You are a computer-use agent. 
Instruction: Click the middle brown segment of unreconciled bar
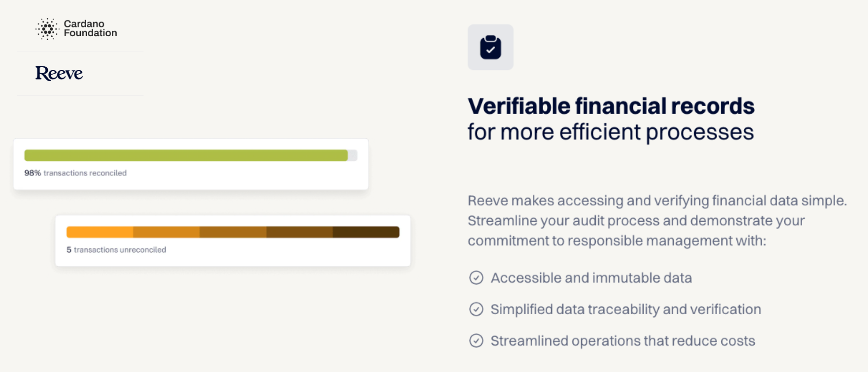(233, 232)
